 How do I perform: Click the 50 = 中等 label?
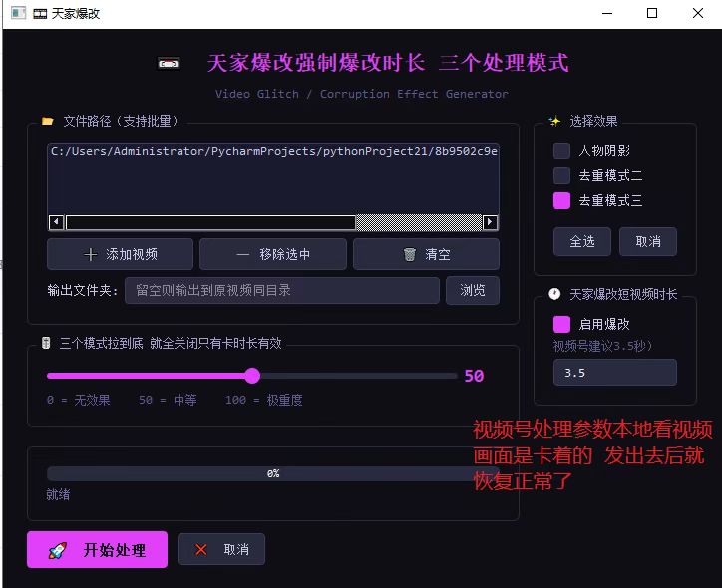coord(168,400)
